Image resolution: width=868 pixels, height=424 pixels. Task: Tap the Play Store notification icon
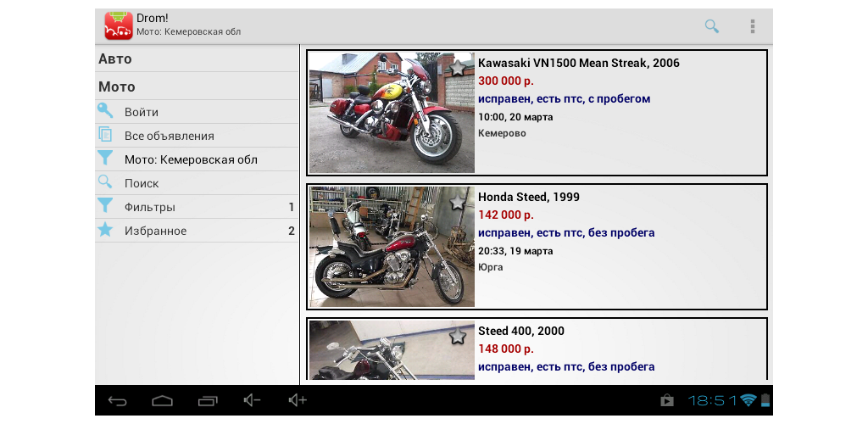point(667,400)
